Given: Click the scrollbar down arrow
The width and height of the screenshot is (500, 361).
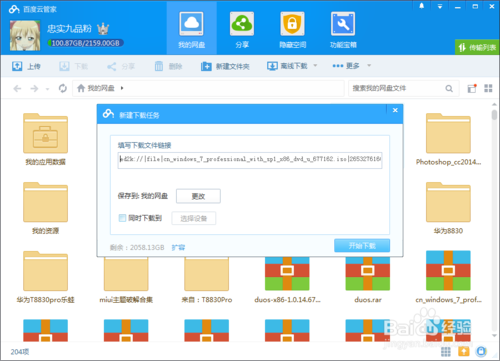Looking at the screenshot, I should 494,336.
